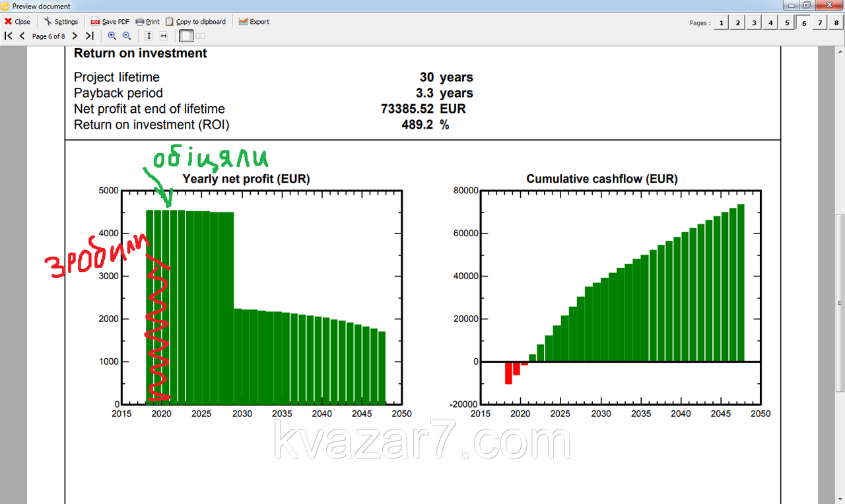This screenshot has width=845, height=504.
Task: Export the report
Action: pos(254,22)
